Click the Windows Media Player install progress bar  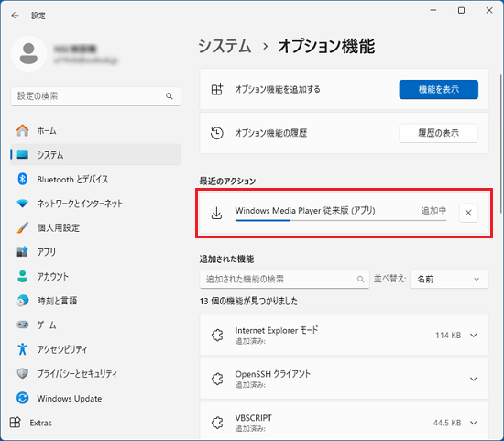(341, 220)
